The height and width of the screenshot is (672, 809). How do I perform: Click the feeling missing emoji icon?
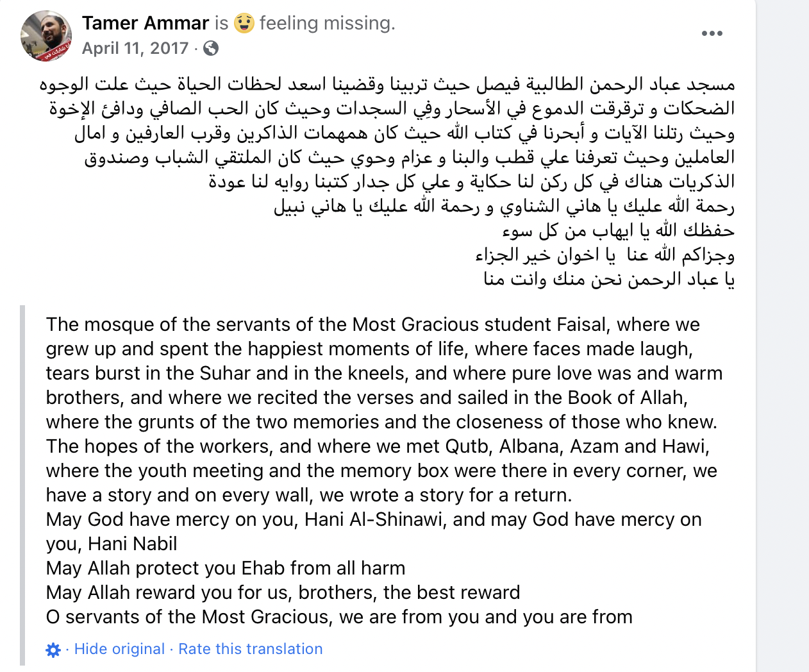coord(244,24)
